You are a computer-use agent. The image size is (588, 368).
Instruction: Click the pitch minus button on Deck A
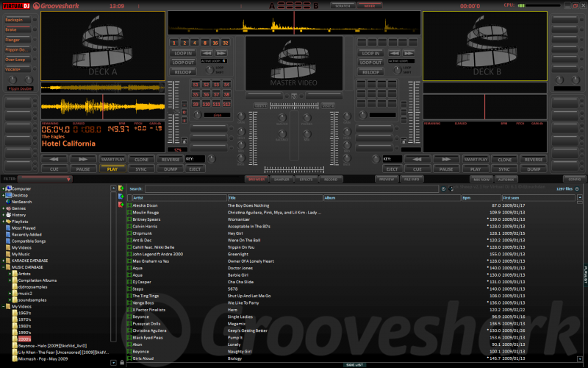[x=184, y=104]
